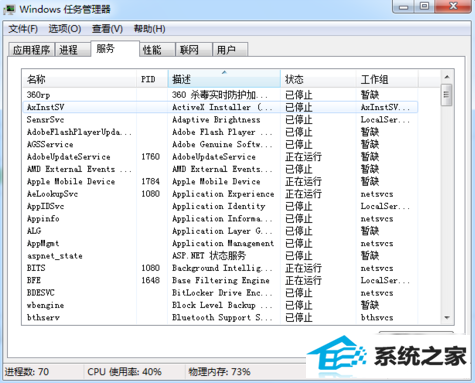Click the Bluetooth Support S... description
This screenshot has width=475, height=383.
[222, 317]
